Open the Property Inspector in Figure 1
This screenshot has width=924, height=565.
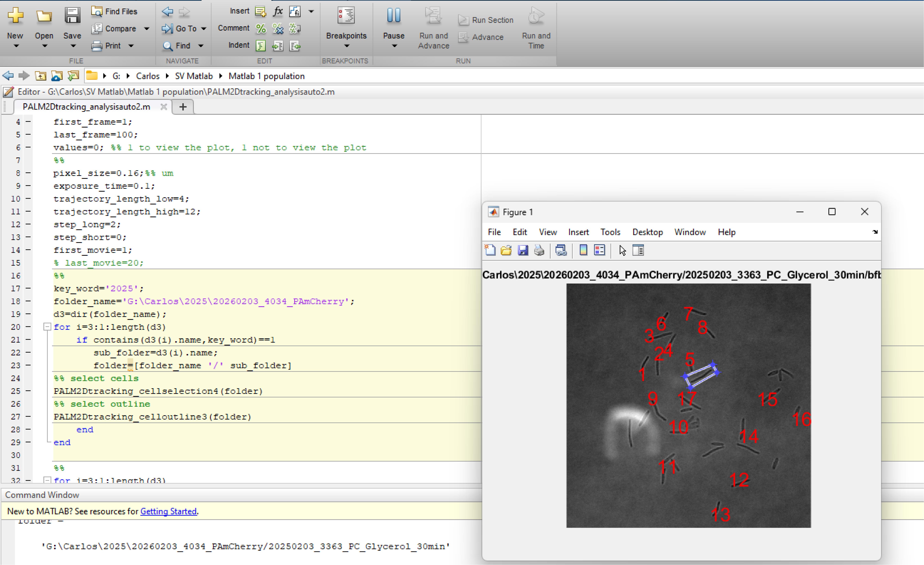[638, 250]
